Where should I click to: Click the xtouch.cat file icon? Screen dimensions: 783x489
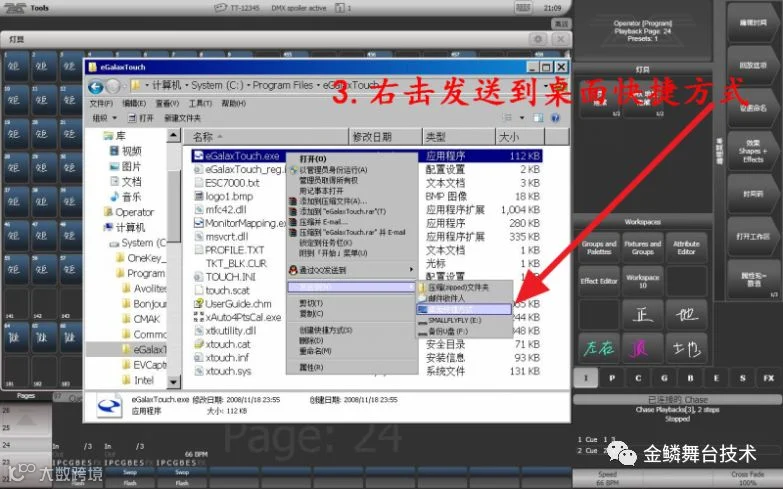pyautogui.click(x=198, y=344)
